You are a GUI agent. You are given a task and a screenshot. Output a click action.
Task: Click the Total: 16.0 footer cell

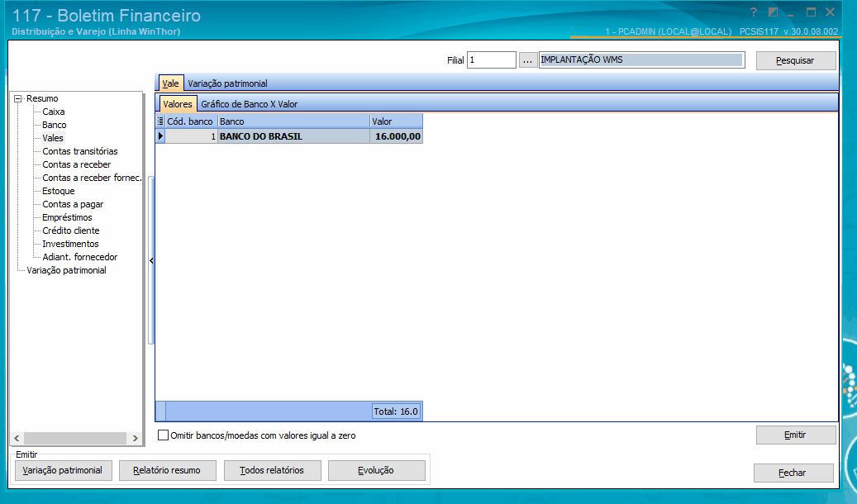(396, 411)
